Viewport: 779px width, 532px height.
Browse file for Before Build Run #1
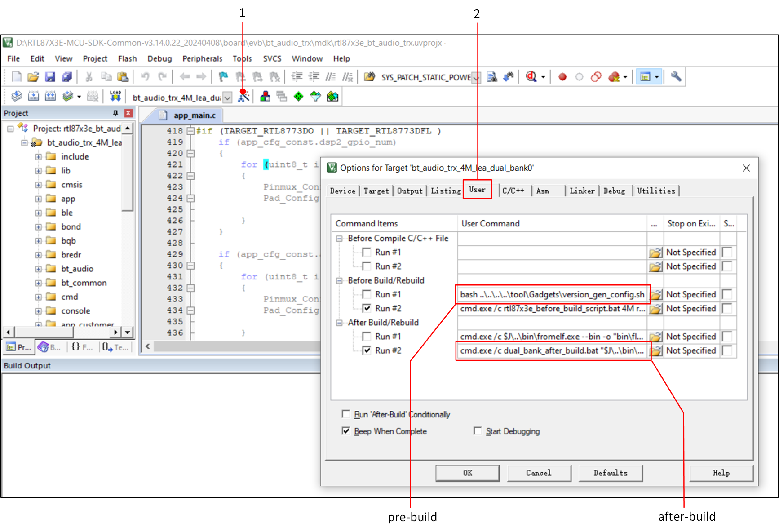coord(655,295)
